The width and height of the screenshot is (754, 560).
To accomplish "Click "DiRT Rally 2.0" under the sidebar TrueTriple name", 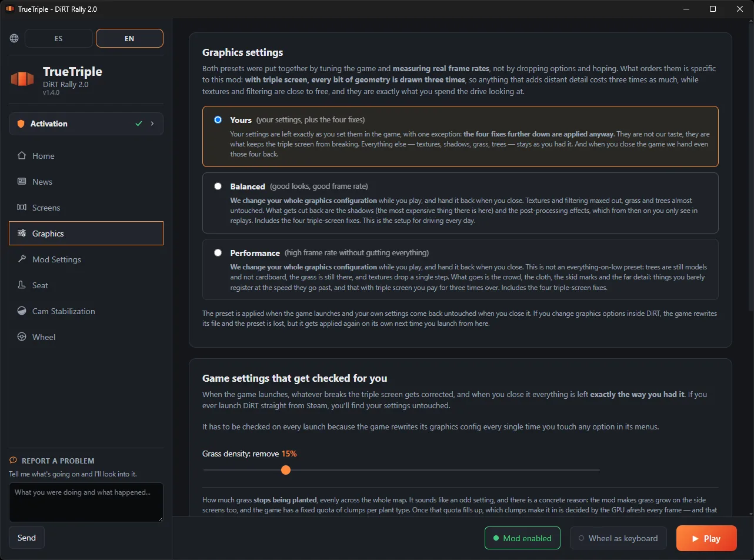I will 66,84.
